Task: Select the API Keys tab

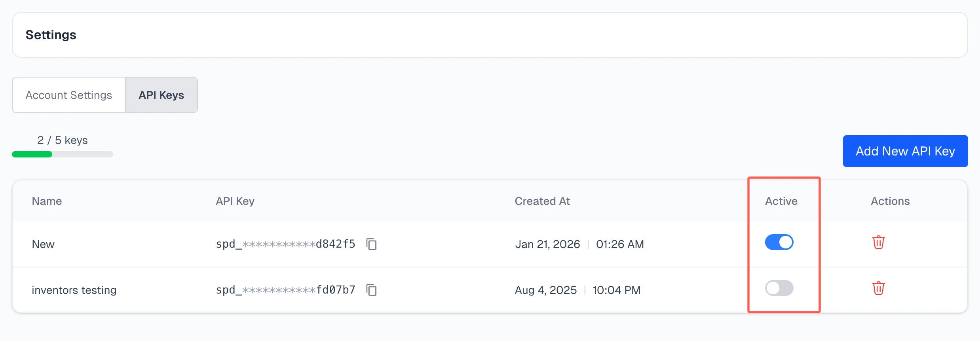Action: click(161, 95)
